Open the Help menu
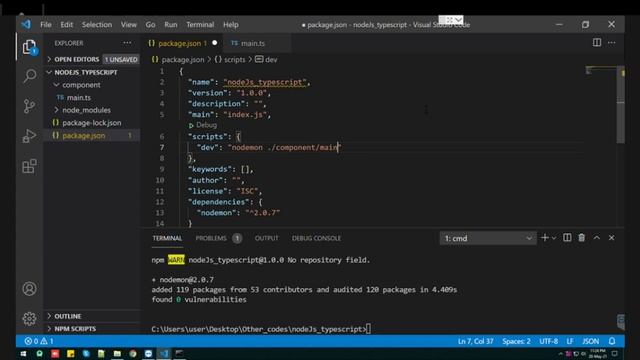This screenshot has width=640, height=360. coord(231,24)
